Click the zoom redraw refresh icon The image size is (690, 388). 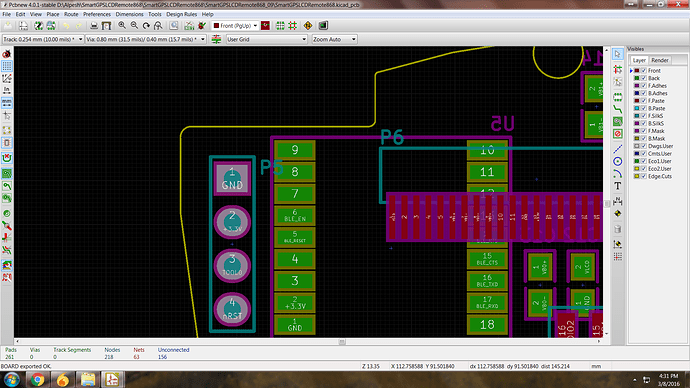(x=146, y=26)
